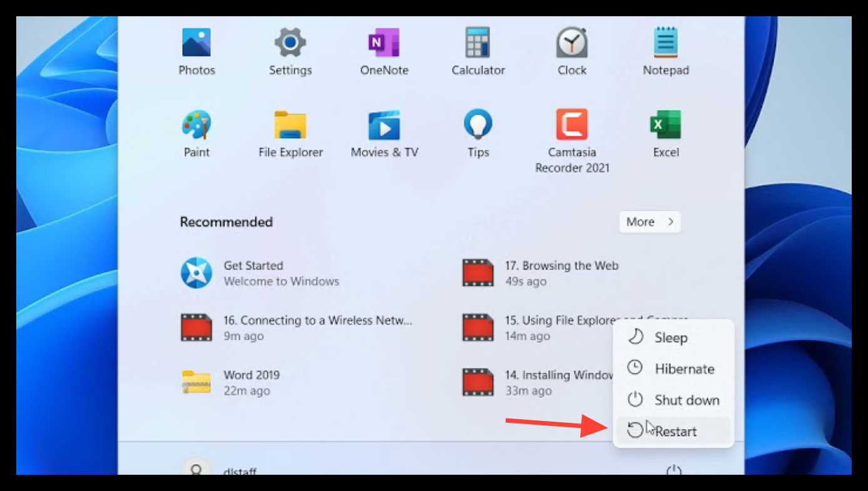Click the Recommended section heading
Viewport: 868px width, 491px height.
227,222
